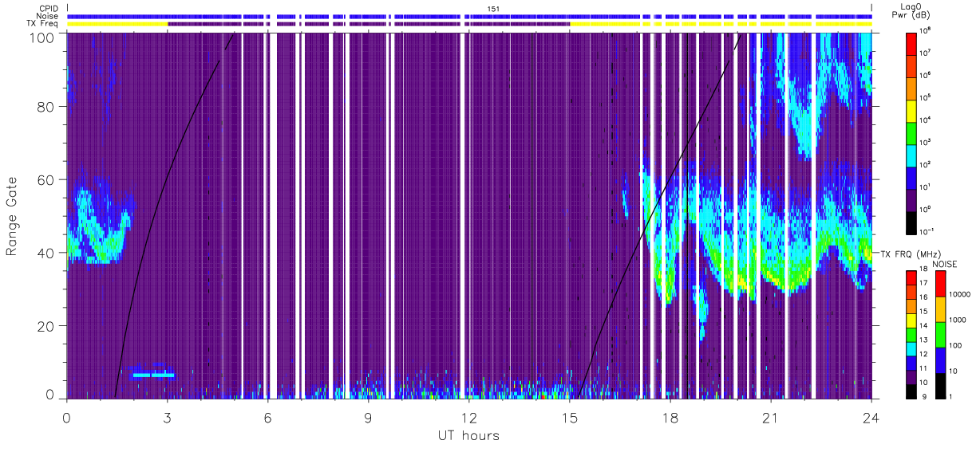Click the 80 tick label on Range Gate axis

pyautogui.click(x=45, y=107)
